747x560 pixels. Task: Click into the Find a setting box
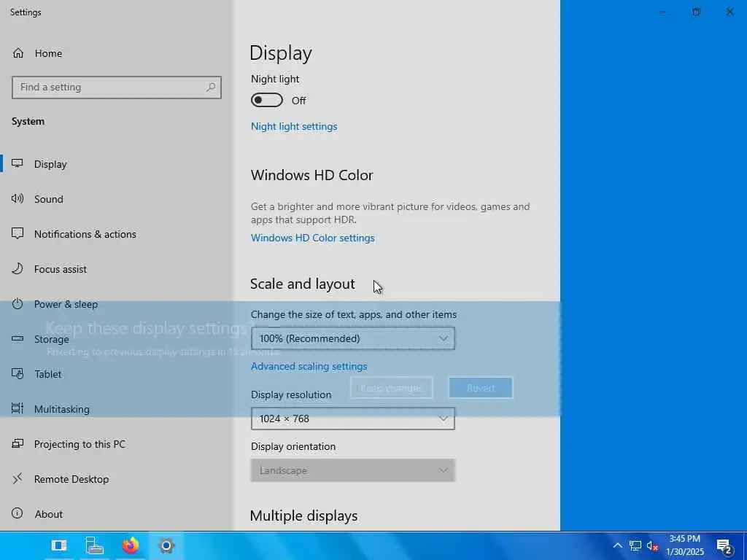(116, 87)
